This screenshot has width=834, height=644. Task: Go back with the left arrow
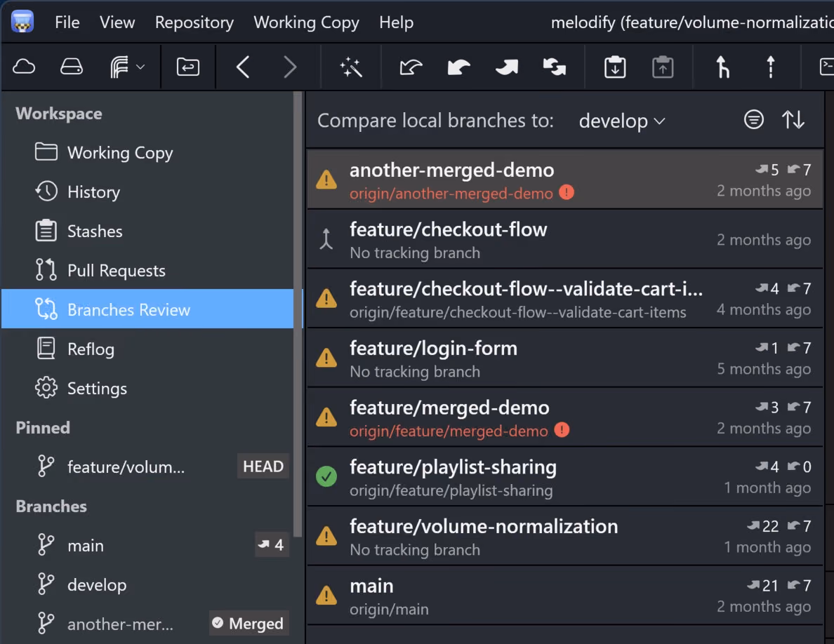(243, 67)
